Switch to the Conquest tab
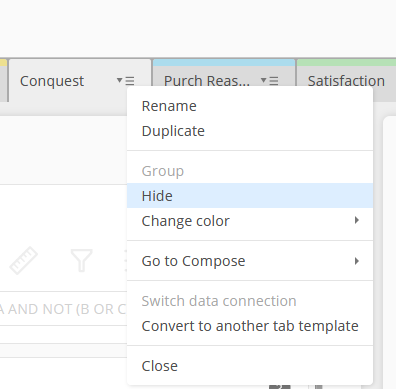This screenshot has width=396, height=389. point(52,81)
